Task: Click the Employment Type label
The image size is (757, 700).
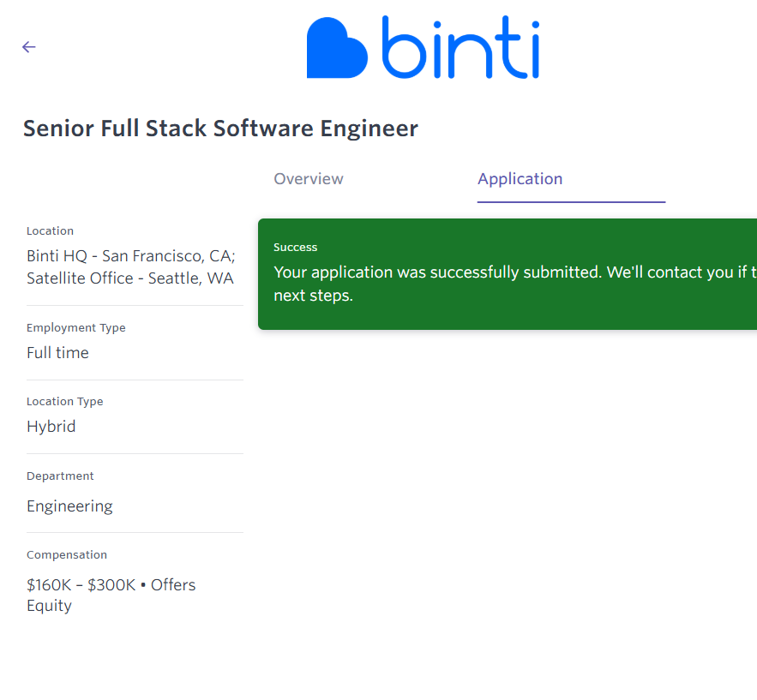Action: click(76, 328)
